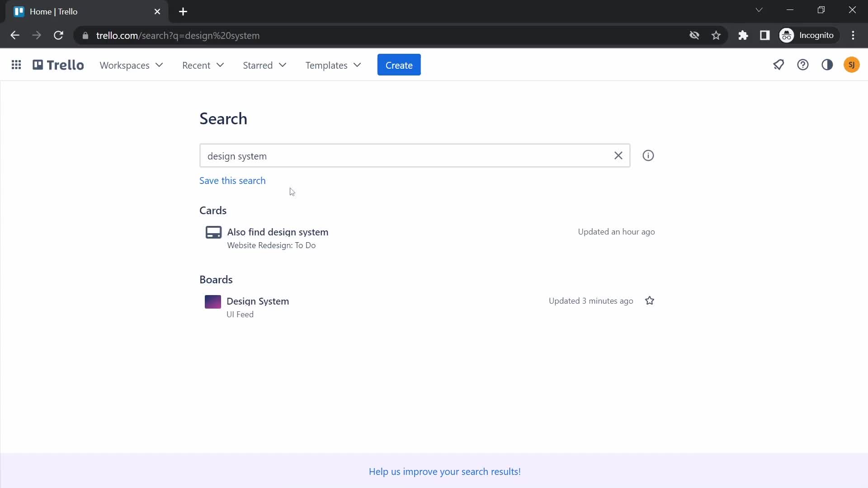The width and height of the screenshot is (868, 488).
Task: Focus the design system search input
Action: [415, 156]
